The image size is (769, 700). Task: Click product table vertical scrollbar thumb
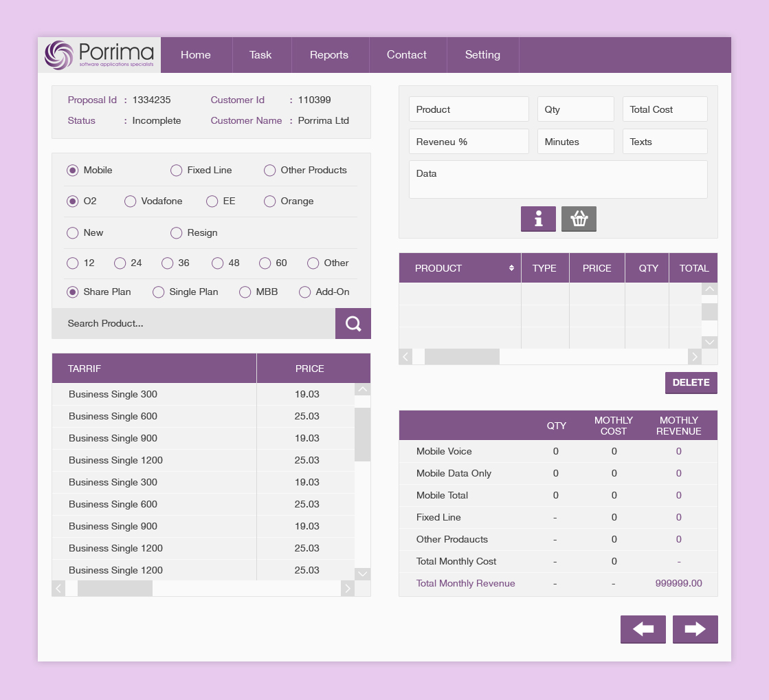click(x=710, y=311)
